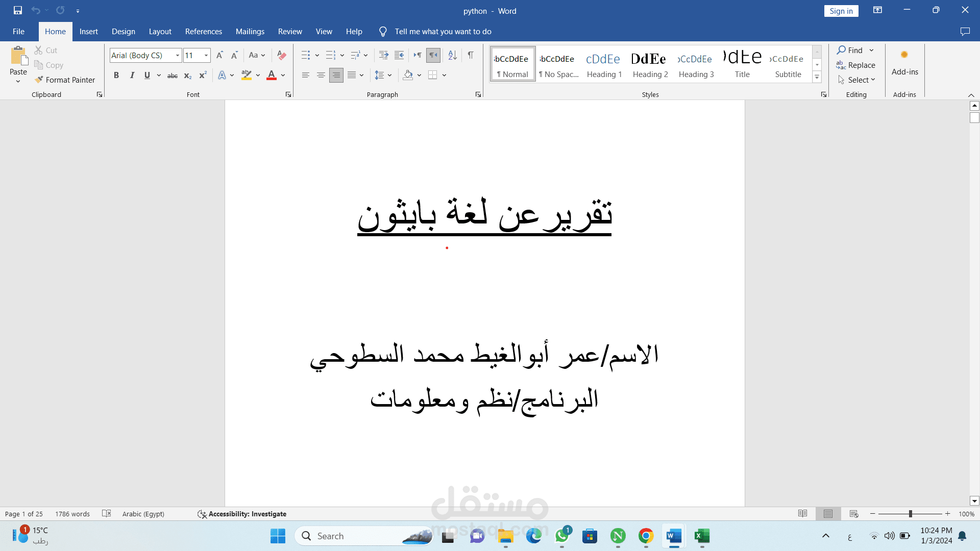Switch to the Insert tab
Image resolution: width=980 pixels, height=551 pixels.
[x=88, y=32]
